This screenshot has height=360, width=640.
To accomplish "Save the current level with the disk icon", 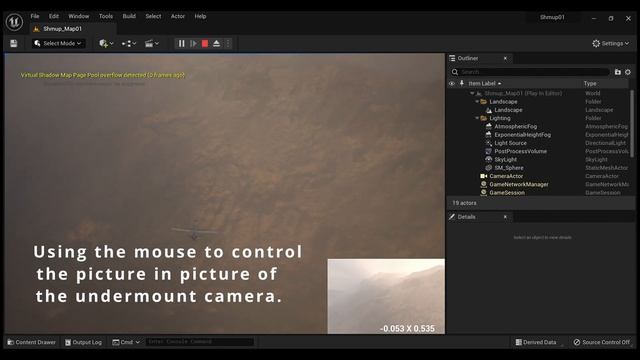I will tap(13, 43).
